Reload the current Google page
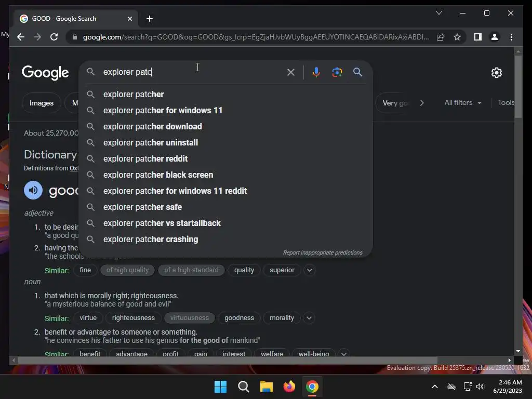532x399 pixels. coord(54,37)
